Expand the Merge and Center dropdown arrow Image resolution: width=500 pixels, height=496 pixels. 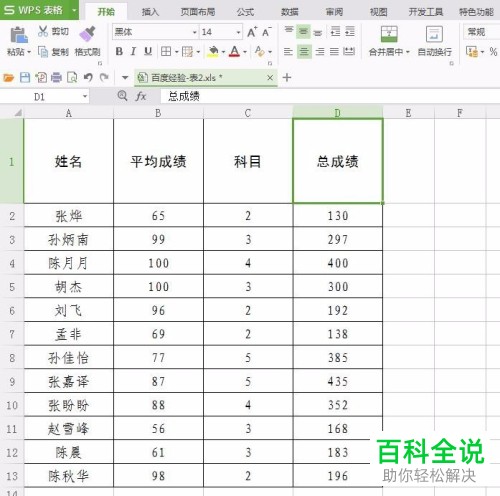(407, 52)
